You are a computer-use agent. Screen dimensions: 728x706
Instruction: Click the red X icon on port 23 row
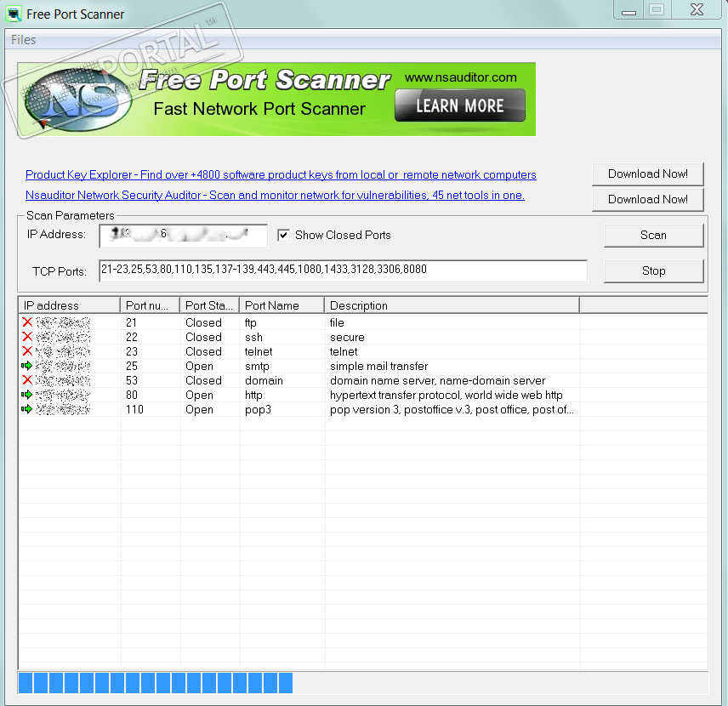click(27, 351)
